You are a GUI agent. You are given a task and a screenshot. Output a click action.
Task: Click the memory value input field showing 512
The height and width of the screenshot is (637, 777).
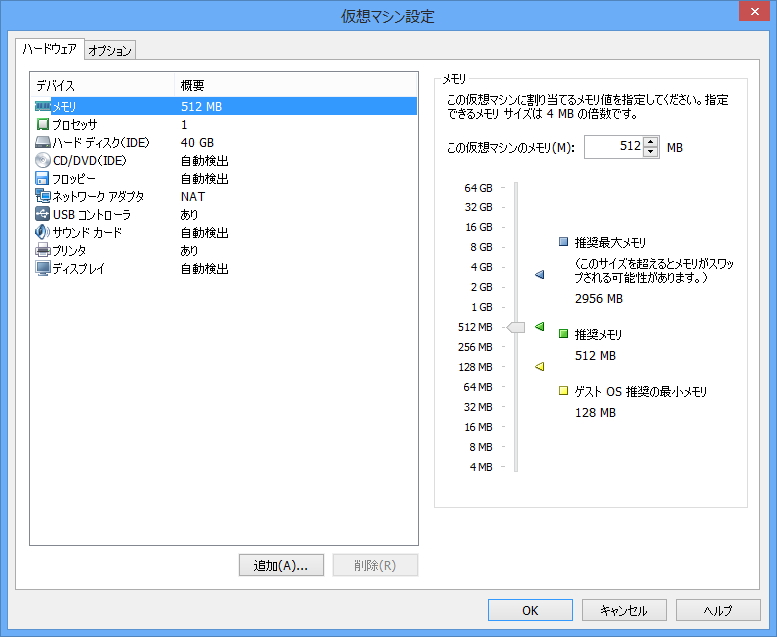pos(614,147)
